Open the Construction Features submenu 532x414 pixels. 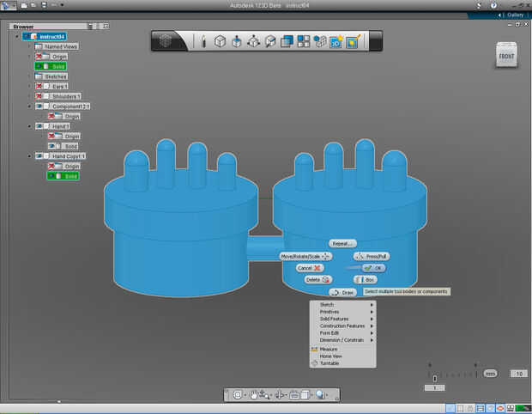(342, 326)
